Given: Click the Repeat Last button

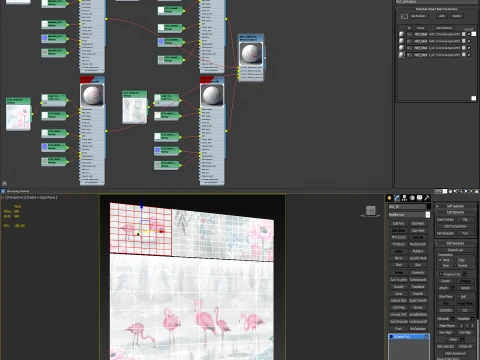Looking at the screenshot, I should pyautogui.click(x=455, y=250).
